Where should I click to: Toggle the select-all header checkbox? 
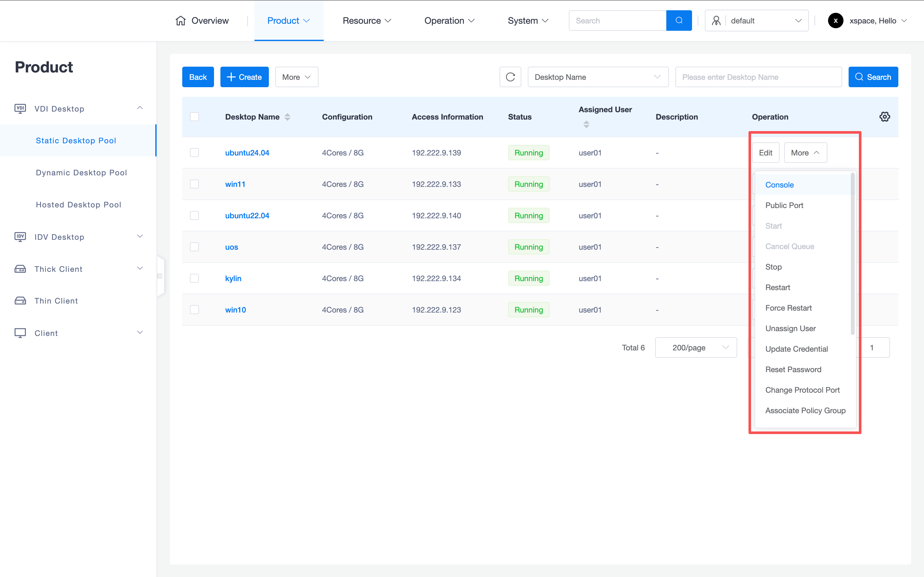coord(194,117)
